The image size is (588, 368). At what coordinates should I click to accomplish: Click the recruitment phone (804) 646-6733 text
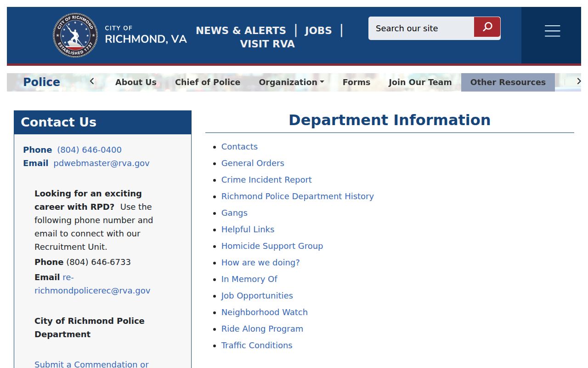(x=99, y=262)
